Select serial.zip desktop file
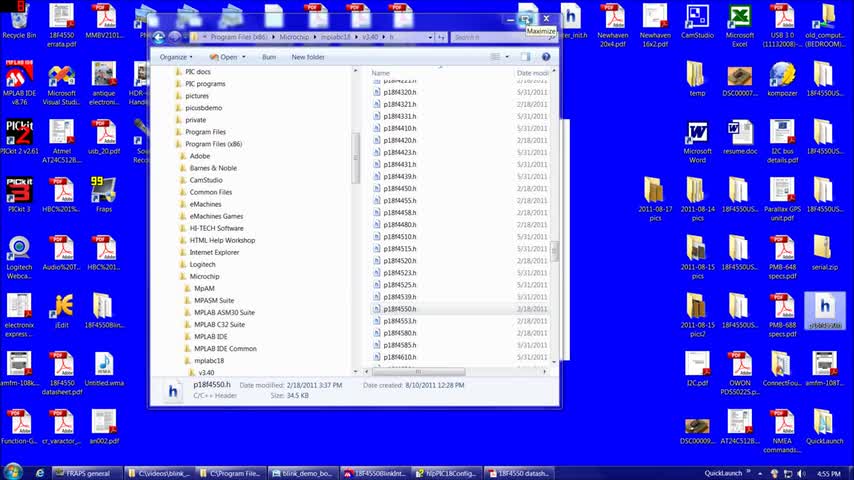This screenshot has height=480, width=854. [824, 253]
